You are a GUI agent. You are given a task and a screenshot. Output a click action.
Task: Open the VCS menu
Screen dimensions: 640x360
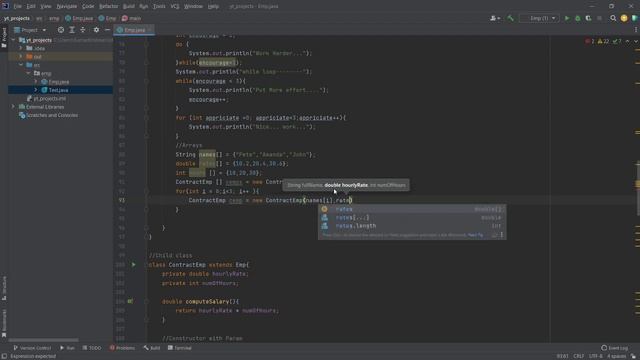click(175, 6)
